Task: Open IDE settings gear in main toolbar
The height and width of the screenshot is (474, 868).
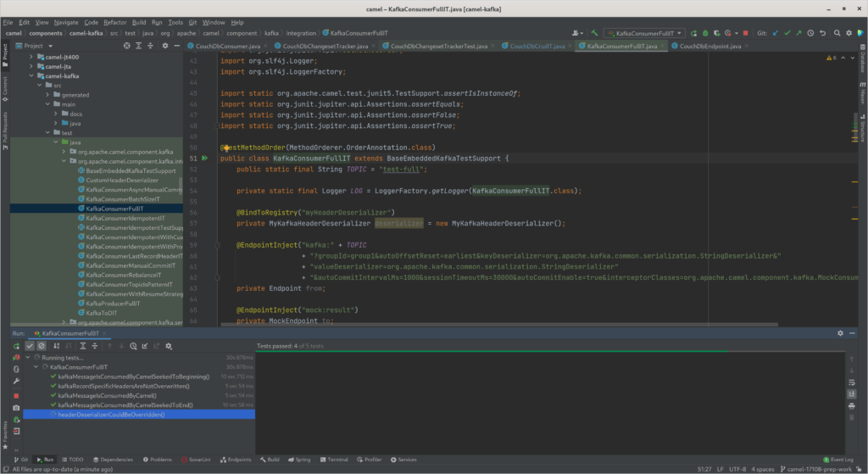Action: click(x=849, y=33)
